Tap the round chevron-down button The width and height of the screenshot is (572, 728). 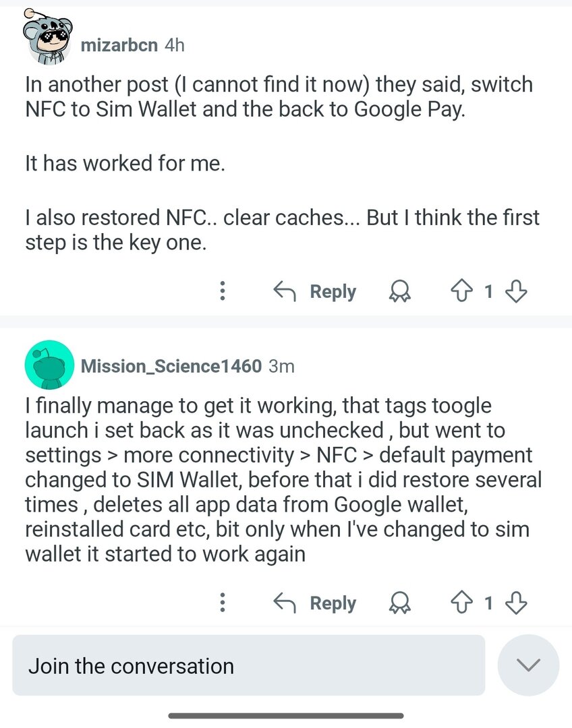coord(528,665)
